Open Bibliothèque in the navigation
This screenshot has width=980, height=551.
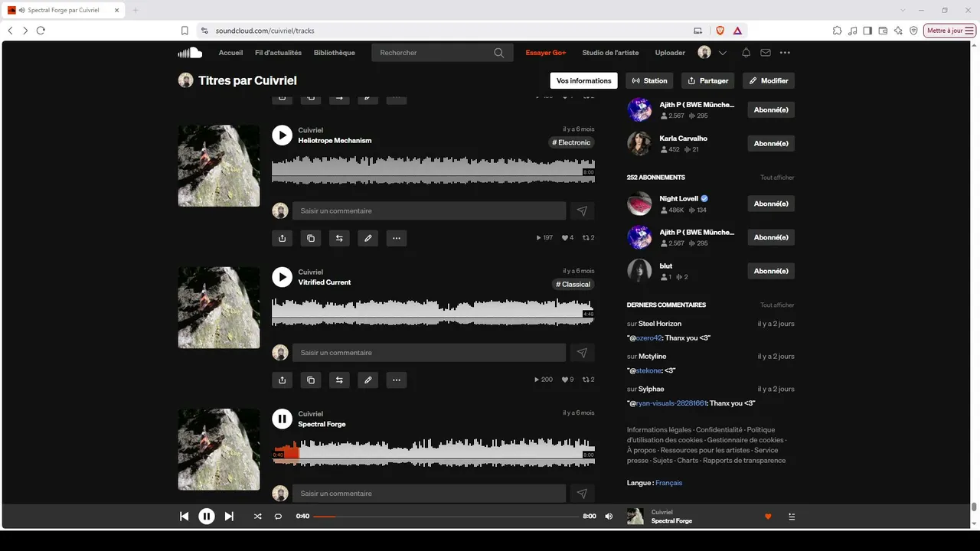[x=335, y=53]
